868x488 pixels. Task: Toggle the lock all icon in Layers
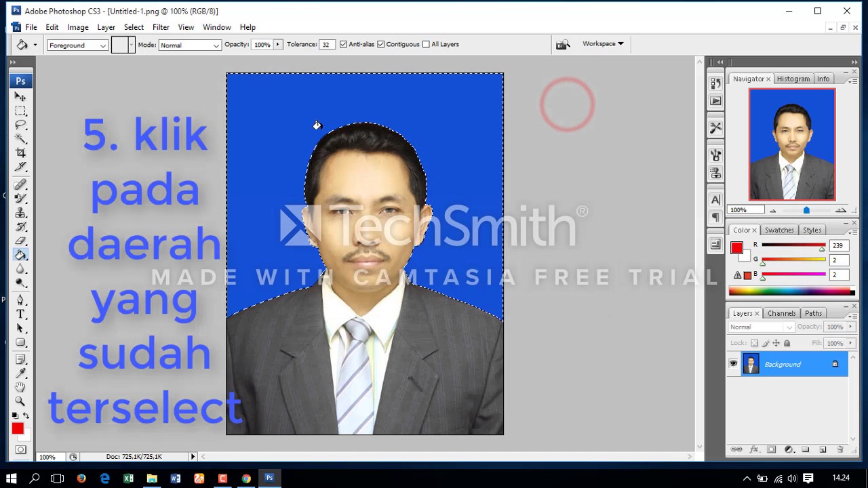tap(787, 343)
